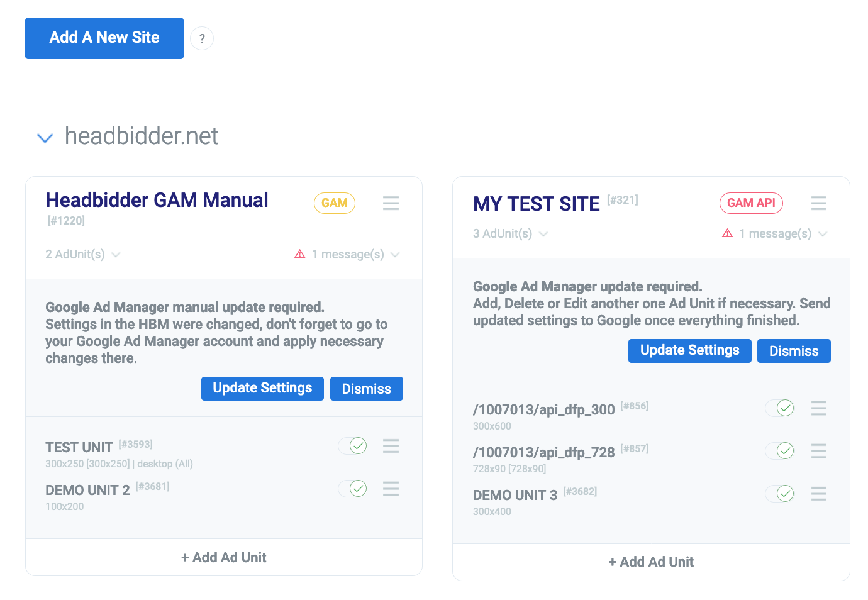Update Settings for MY TEST SITE
The height and width of the screenshot is (600, 868).
coord(689,351)
